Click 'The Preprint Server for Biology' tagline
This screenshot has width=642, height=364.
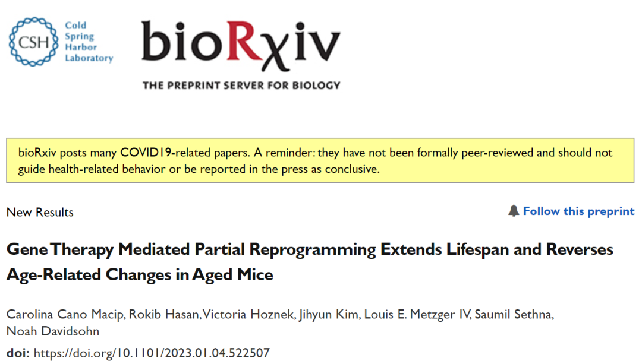(x=241, y=86)
